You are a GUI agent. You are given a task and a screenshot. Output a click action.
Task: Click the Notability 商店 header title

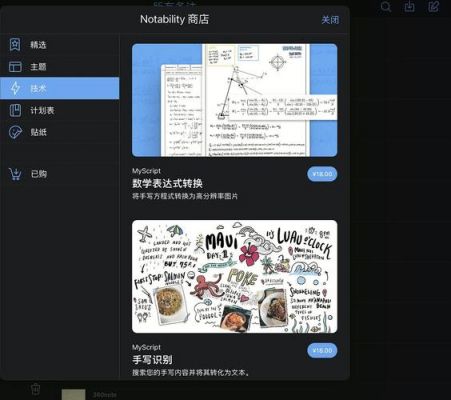click(175, 19)
